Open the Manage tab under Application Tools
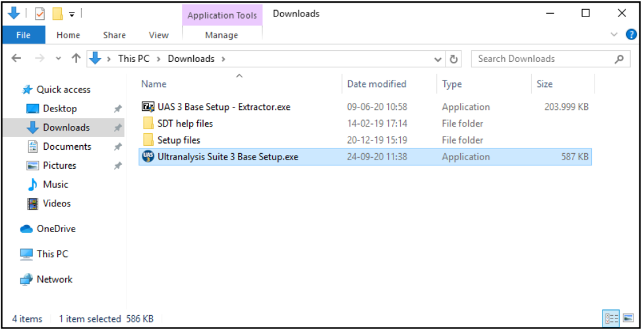The image size is (644, 331). [221, 35]
